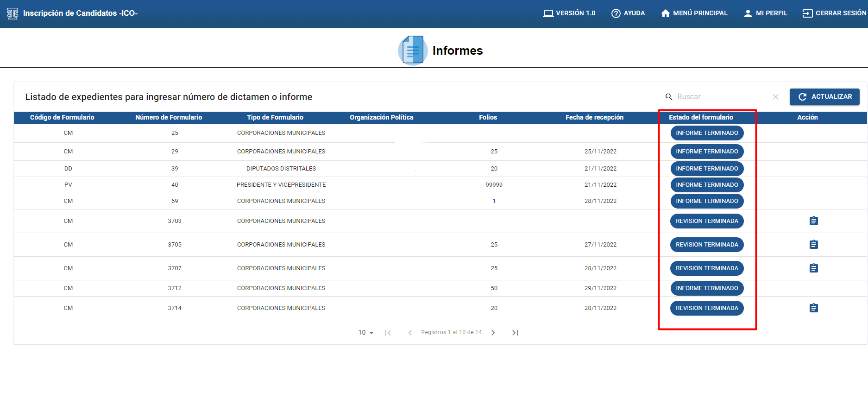
Task: Jump to the last page of records
Action: click(515, 333)
